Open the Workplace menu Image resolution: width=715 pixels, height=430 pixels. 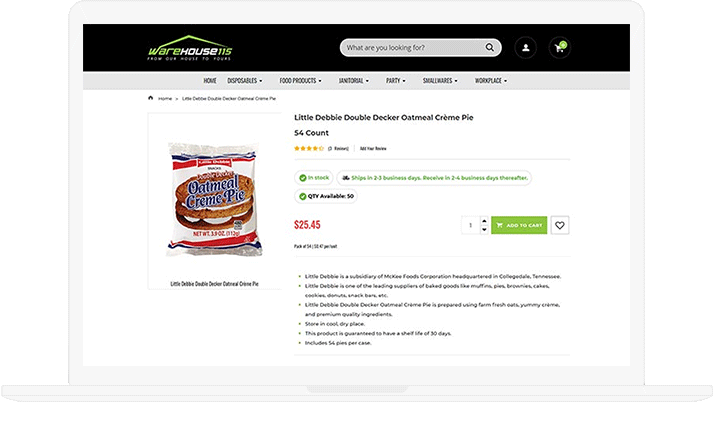[x=491, y=81]
